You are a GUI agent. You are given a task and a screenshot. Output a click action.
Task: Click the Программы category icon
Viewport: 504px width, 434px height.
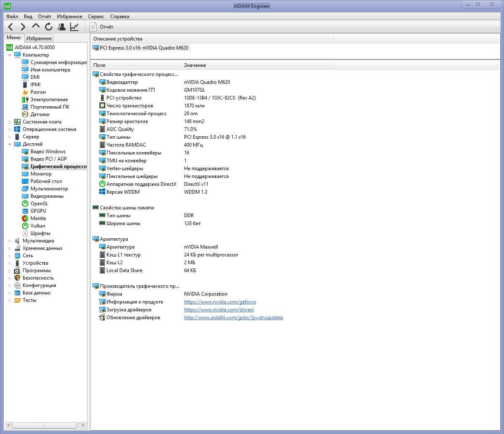point(17,270)
